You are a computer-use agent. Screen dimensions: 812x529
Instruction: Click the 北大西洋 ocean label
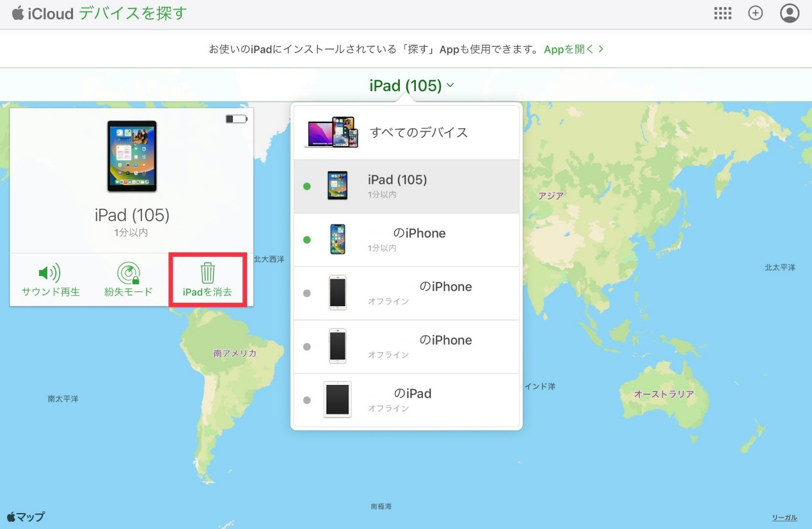pos(268,259)
